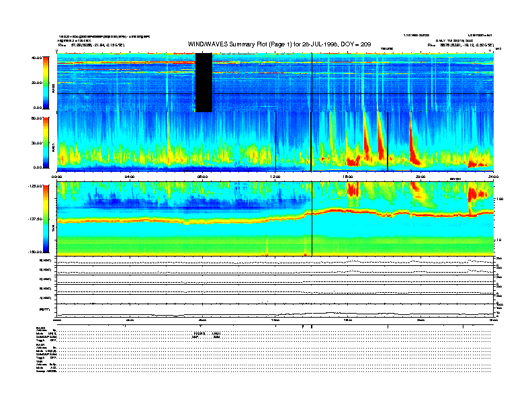Click 16:00 tick label below RAD1 spectrogram

point(348,177)
